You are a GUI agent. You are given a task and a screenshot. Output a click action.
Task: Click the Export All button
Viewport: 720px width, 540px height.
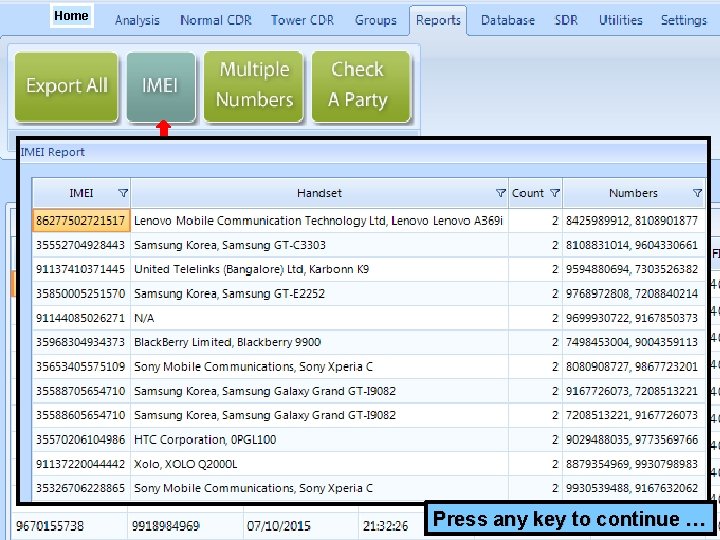[x=67, y=87]
